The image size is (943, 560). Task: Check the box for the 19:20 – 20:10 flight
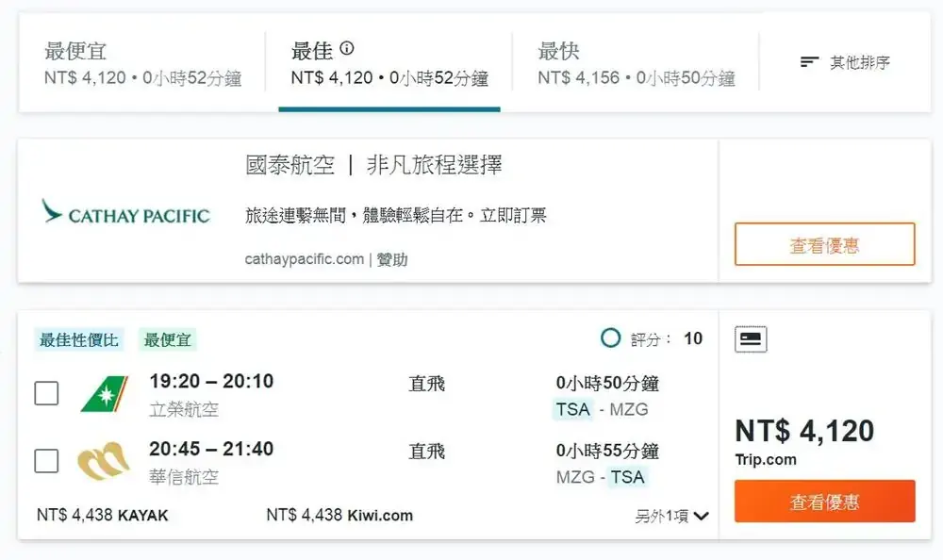(46, 393)
